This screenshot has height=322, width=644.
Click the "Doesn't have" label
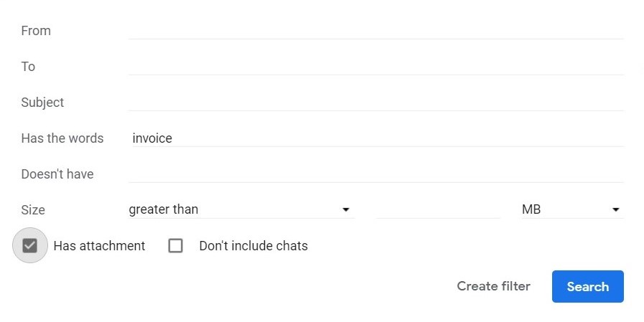(x=57, y=174)
